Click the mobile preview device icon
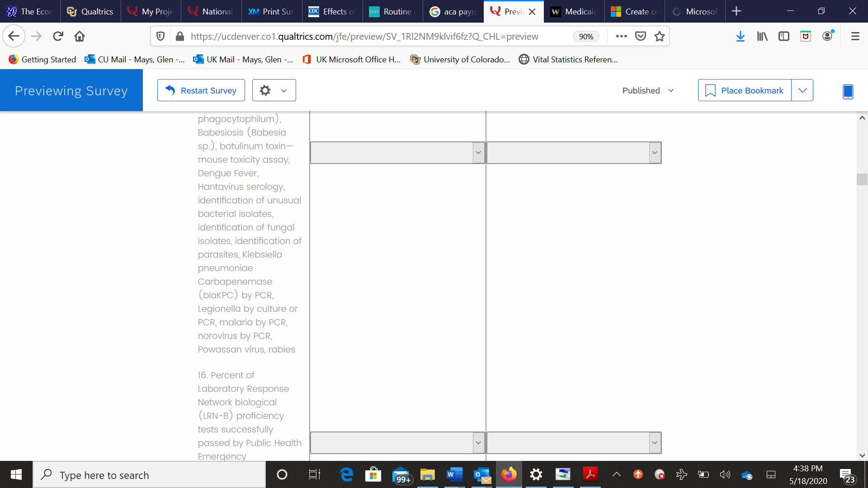The height and width of the screenshot is (488, 868). pos(848,91)
